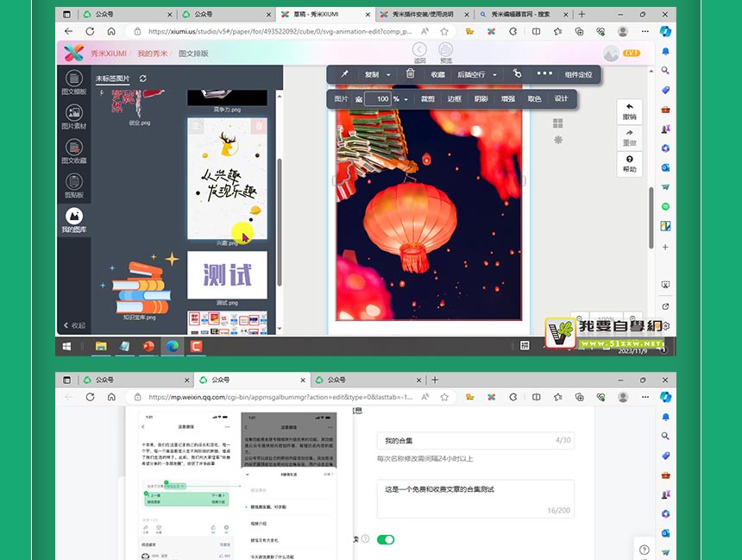Click 取色 color picker in image toolbar
Viewport: 742px width, 560px height.
click(534, 99)
